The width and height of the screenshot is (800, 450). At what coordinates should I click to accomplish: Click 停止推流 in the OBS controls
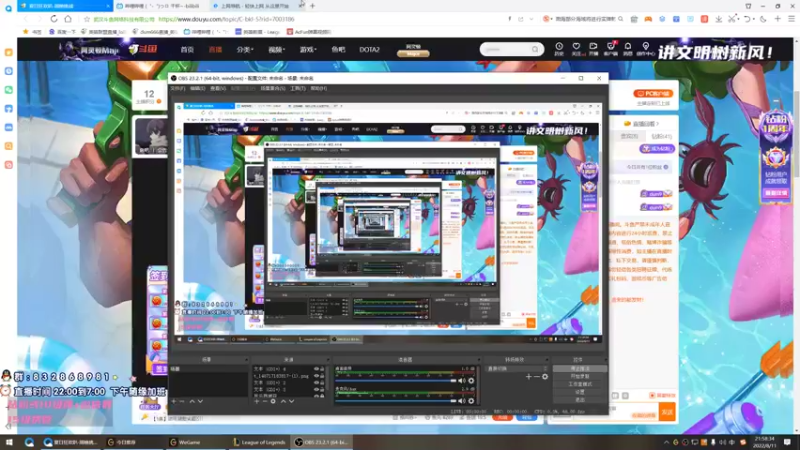pyautogui.click(x=580, y=368)
